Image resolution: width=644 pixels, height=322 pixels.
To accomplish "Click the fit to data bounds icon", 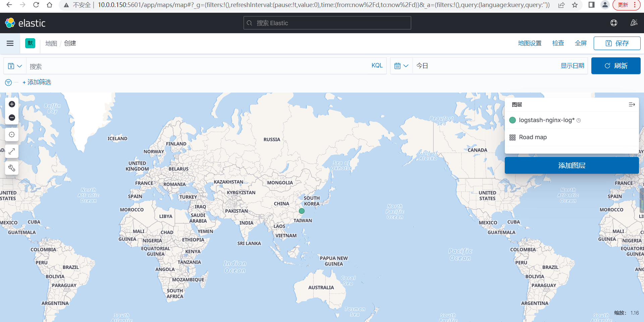I will (x=12, y=135).
